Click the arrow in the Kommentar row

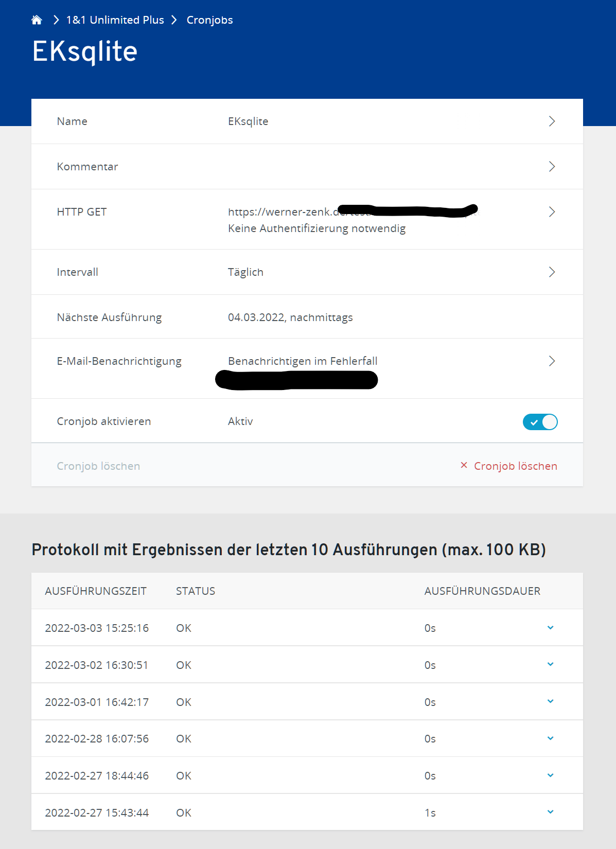(x=552, y=167)
